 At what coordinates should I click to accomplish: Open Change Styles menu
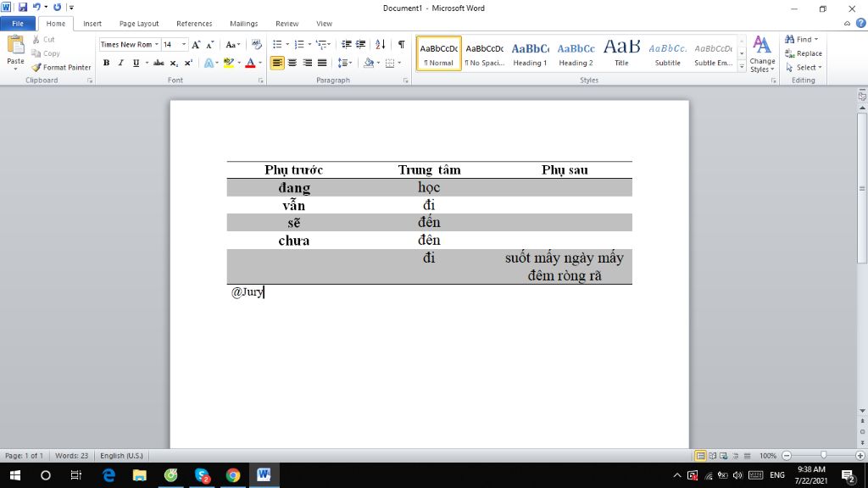(762, 54)
